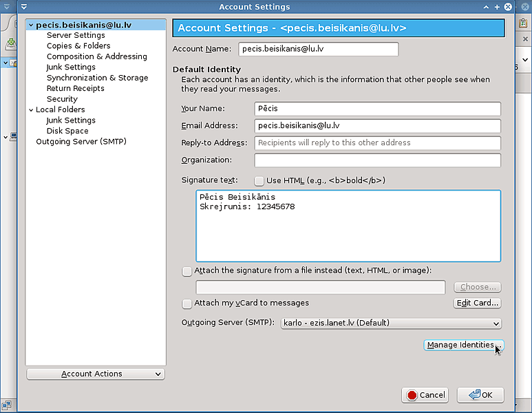Viewport: 532px width, 413px height.
Task: Open Copies & Folders settings
Action: pos(78,46)
